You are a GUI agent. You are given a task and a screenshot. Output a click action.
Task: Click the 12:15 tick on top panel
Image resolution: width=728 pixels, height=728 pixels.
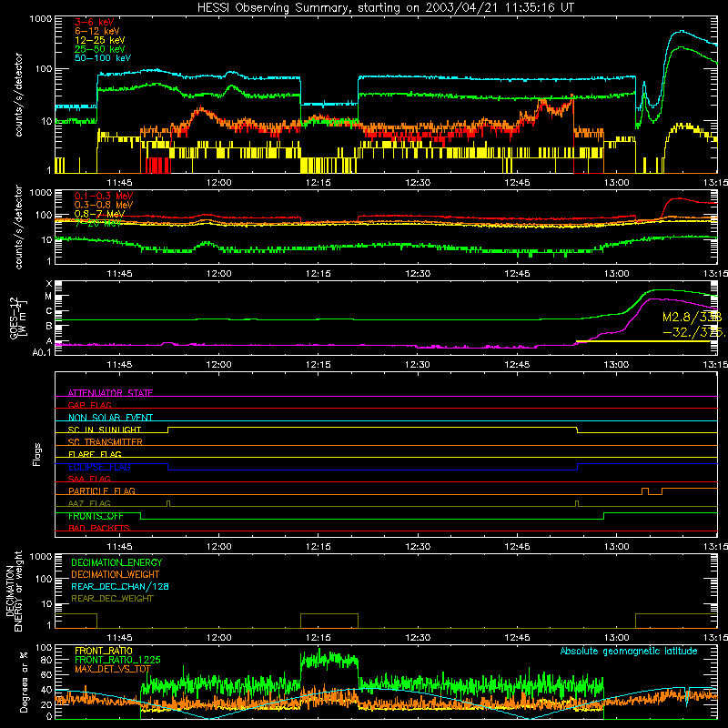coord(318,183)
